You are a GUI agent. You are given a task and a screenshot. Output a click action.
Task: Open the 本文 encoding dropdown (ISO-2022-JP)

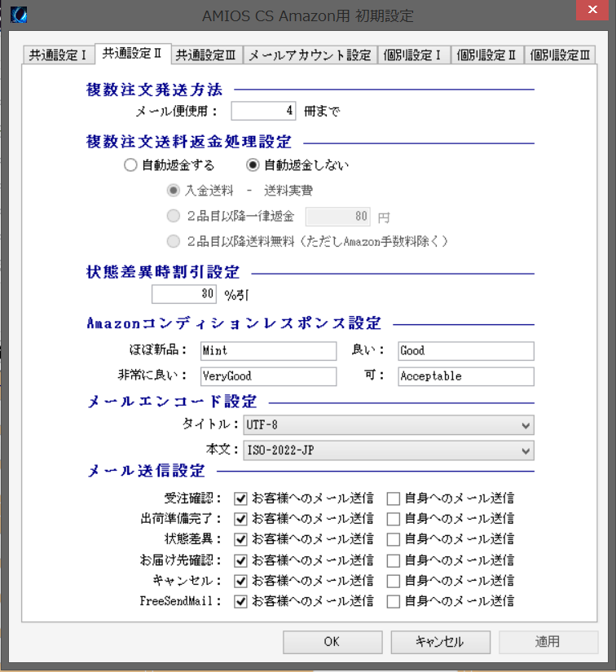(389, 450)
